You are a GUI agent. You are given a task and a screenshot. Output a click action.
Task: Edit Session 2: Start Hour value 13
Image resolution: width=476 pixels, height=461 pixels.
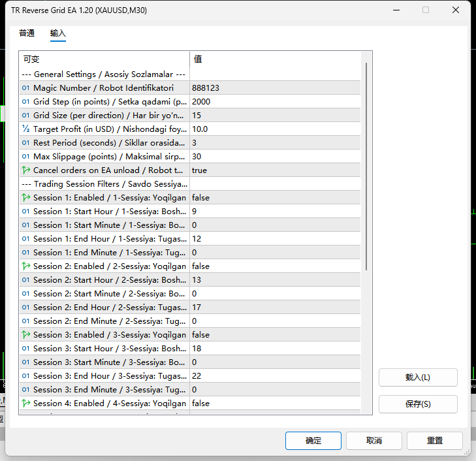tap(275, 280)
